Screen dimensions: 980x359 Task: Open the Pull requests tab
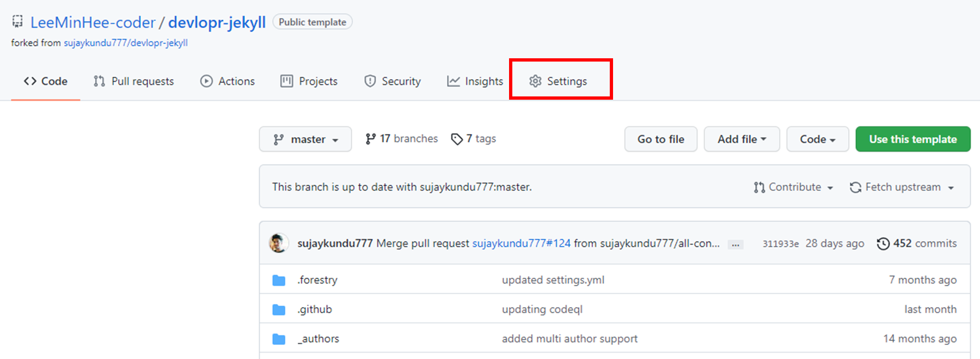tap(134, 81)
